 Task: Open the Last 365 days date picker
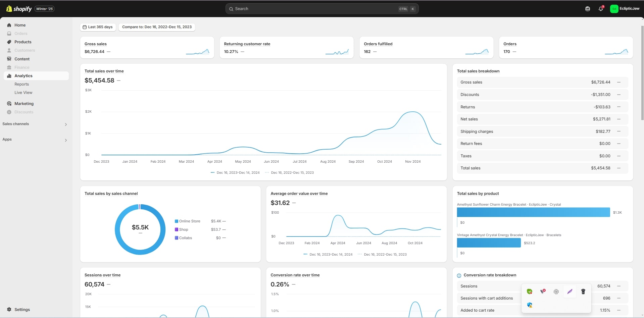98,27
